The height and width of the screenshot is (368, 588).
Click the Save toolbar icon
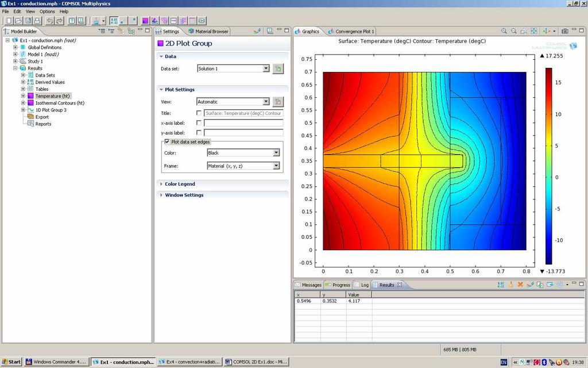coord(28,21)
